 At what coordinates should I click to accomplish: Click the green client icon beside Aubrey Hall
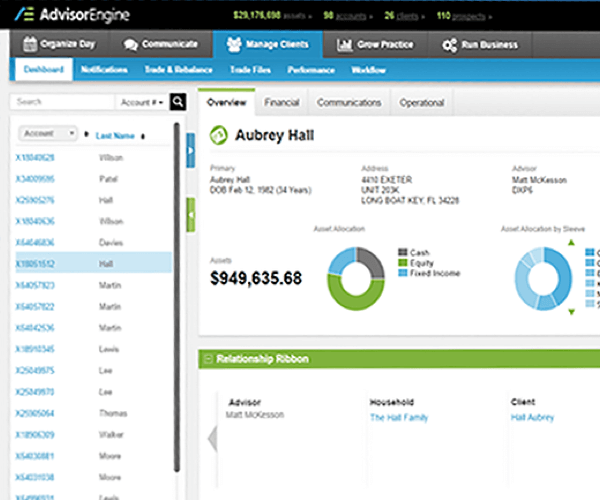click(x=218, y=136)
